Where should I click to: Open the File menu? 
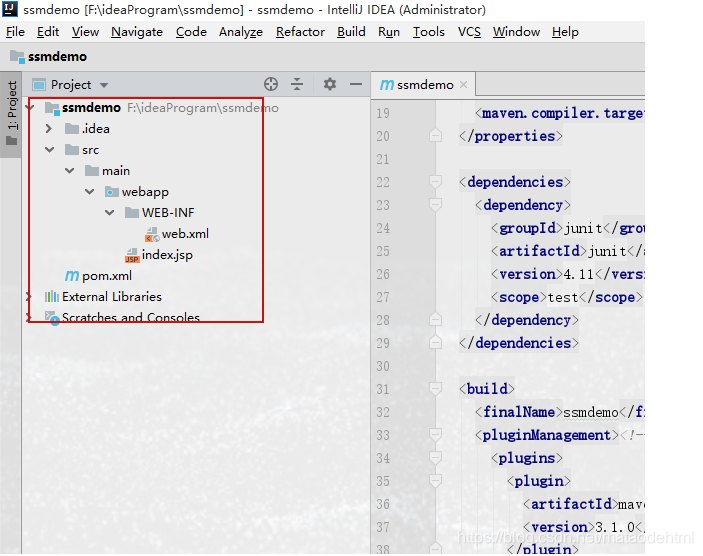tap(15, 32)
